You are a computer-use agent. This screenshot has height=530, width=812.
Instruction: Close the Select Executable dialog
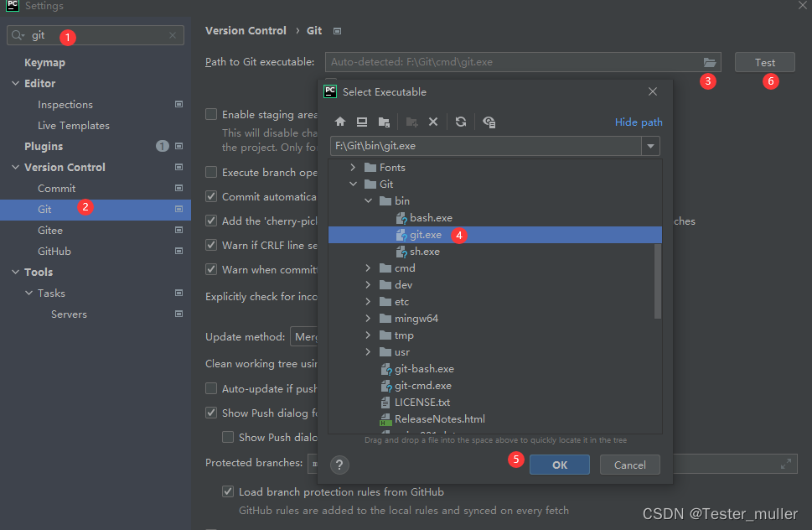(x=653, y=91)
